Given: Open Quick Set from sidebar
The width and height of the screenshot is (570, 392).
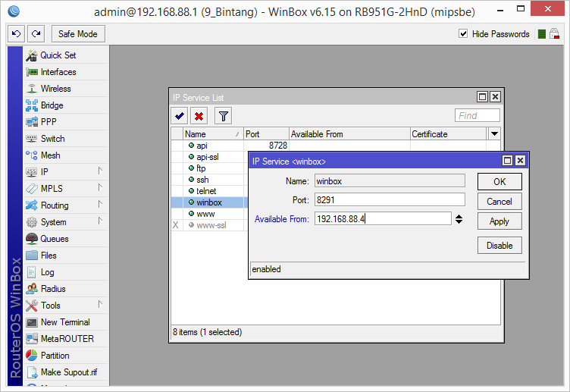Looking at the screenshot, I should pos(67,55).
